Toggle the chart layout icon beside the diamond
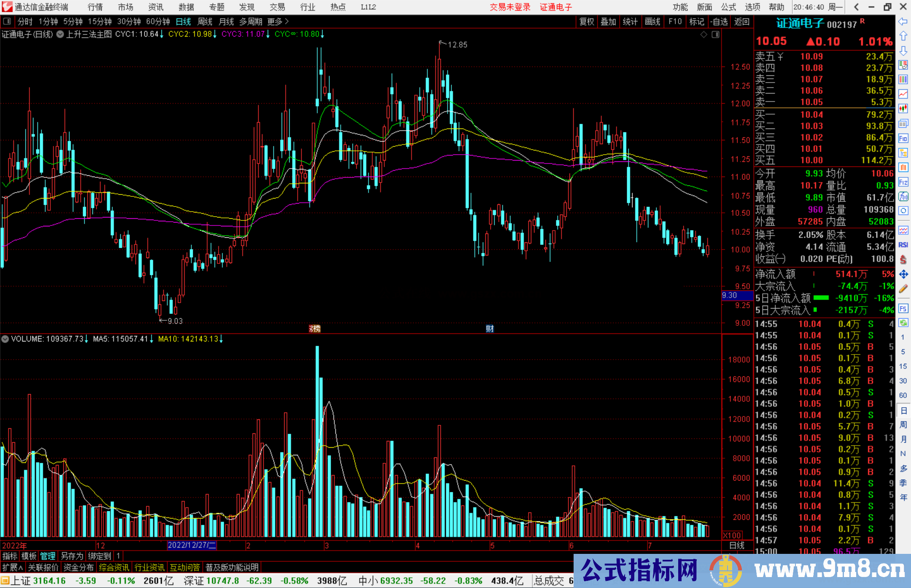 point(715,35)
